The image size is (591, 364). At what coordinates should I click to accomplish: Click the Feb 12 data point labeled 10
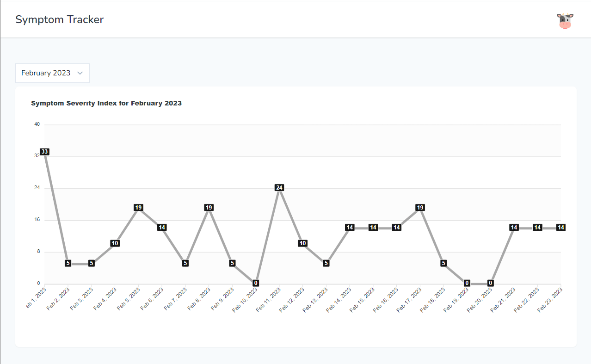(x=303, y=243)
